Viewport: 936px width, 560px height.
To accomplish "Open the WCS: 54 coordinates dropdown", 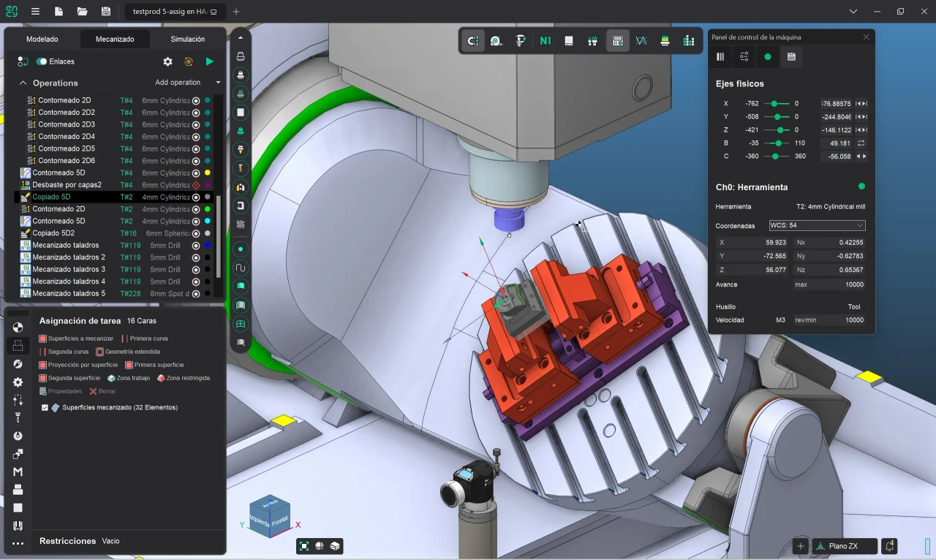I will tap(817, 226).
